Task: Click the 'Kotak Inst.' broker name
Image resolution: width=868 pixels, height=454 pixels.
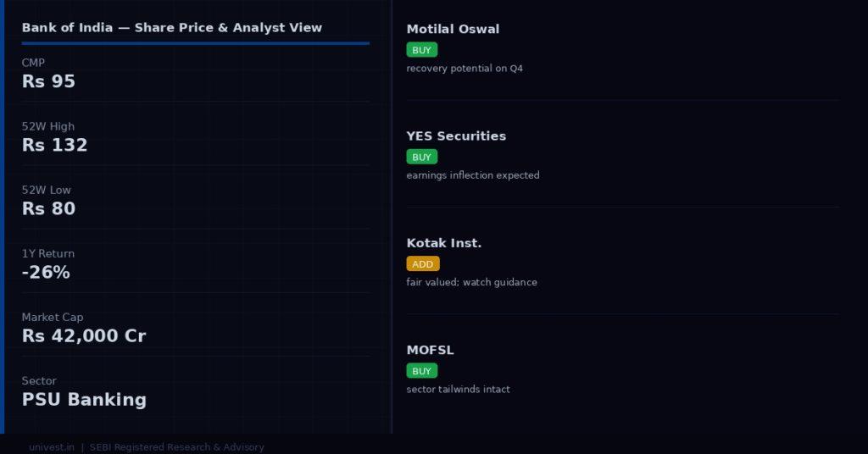Action: click(444, 243)
